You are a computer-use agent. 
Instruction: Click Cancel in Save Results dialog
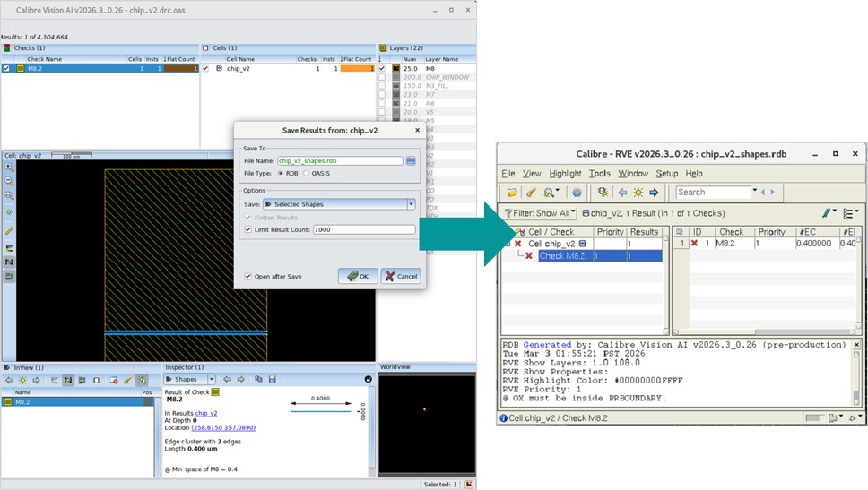402,276
